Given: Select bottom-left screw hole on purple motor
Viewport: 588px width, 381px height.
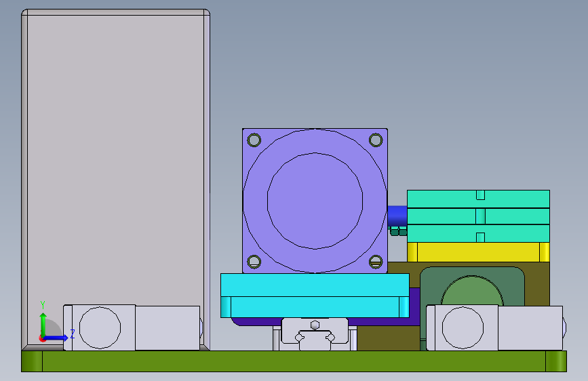Looking at the screenshot, I should pos(254,262).
